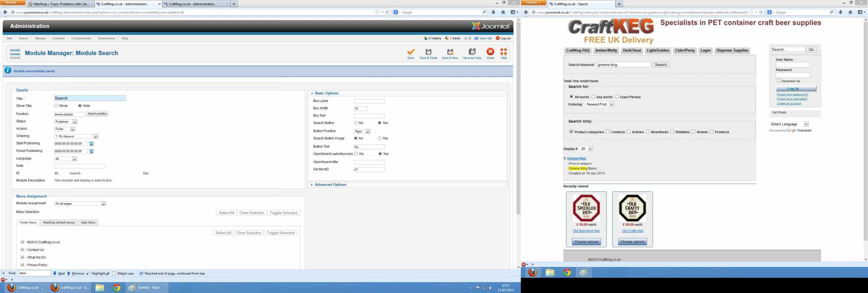Expand the Advanced Options panel
Screen dimensions: 868x293
pos(330,185)
